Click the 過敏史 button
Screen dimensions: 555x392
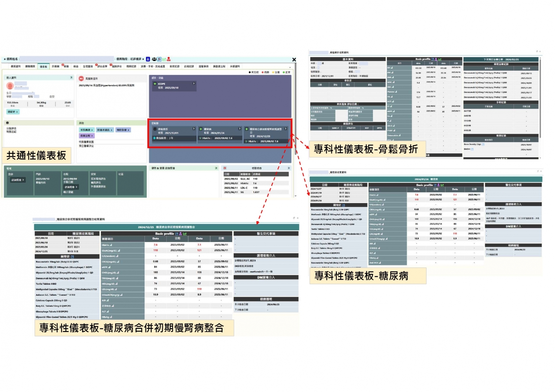tap(12, 112)
